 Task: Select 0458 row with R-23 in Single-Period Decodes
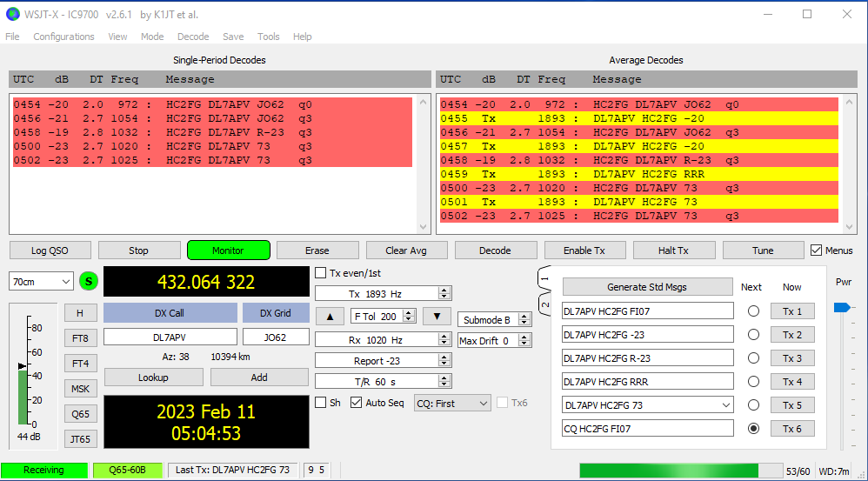tap(212, 132)
